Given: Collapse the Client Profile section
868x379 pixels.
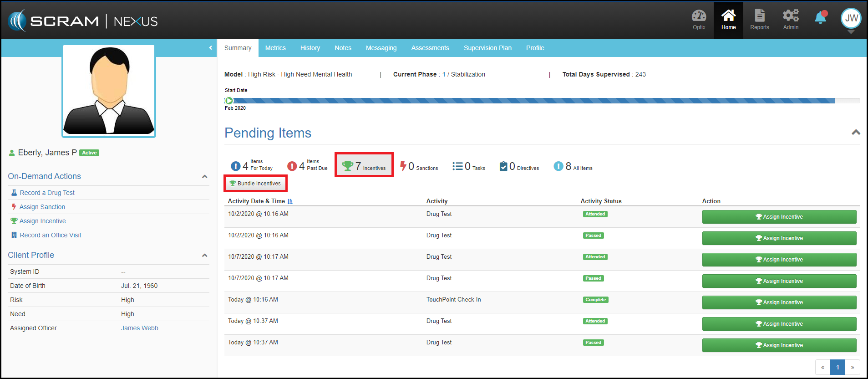Looking at the screenshot, I should (204, 256).
